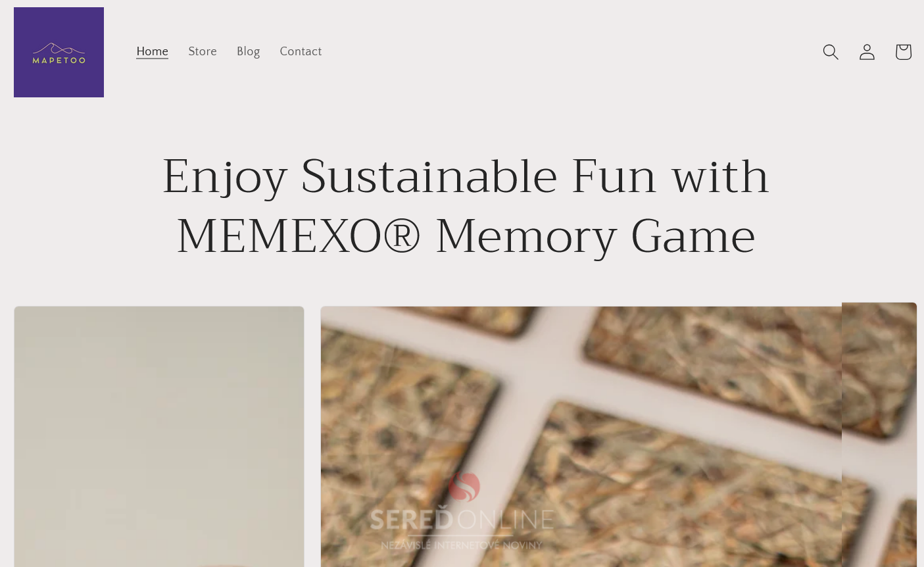
Task: Select the partially visible right slide image
Action: (879, 434)
